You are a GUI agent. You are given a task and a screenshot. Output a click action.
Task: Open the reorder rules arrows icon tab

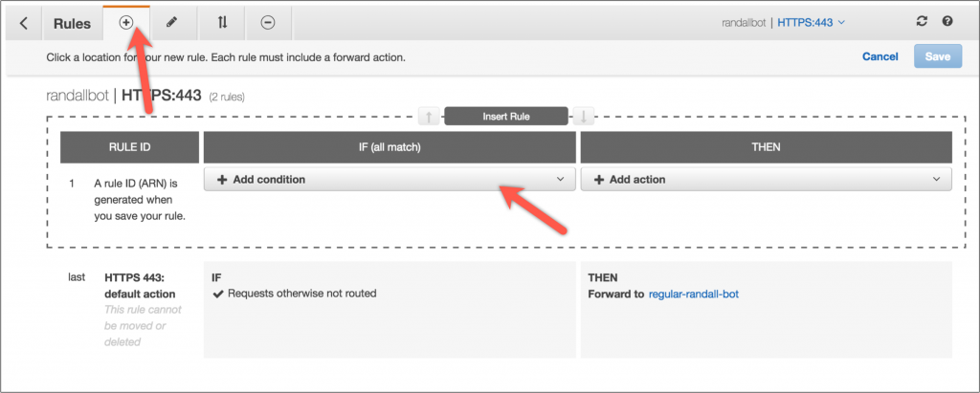pyautogui.click(x=222, y=23)
